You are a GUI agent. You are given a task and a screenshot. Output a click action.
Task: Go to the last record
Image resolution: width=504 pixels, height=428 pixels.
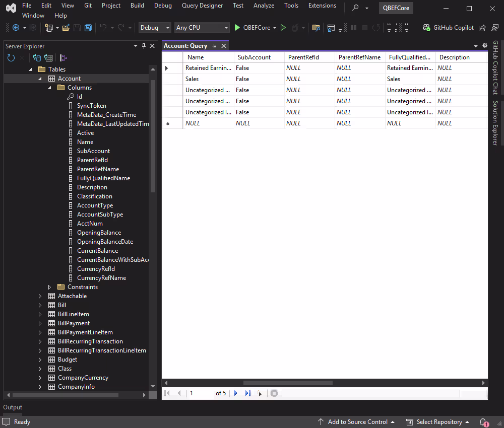pos(248,393)
